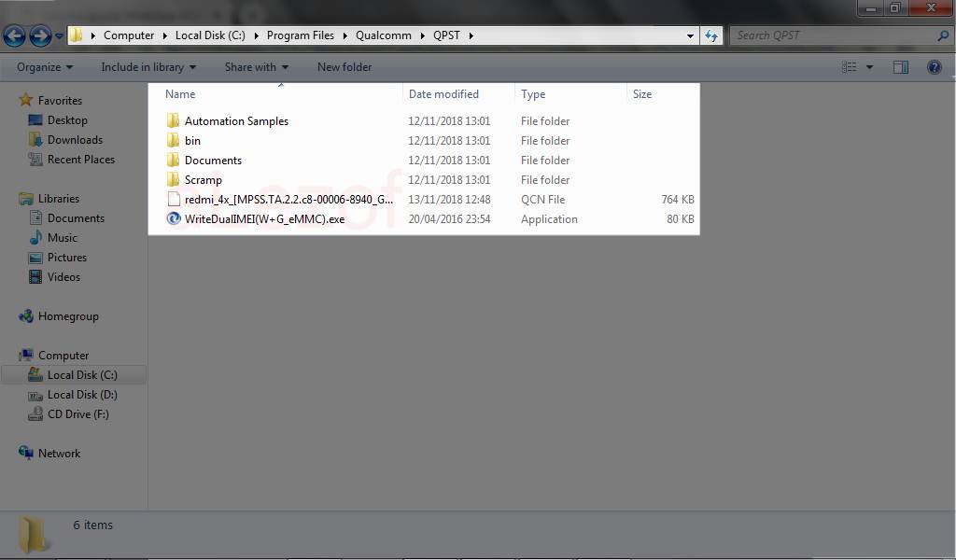The width and height of the screenshot is (956, 560).
Task: Expand the arrow after Qualcomm in breadcrumb
Action: click(422, 35)
